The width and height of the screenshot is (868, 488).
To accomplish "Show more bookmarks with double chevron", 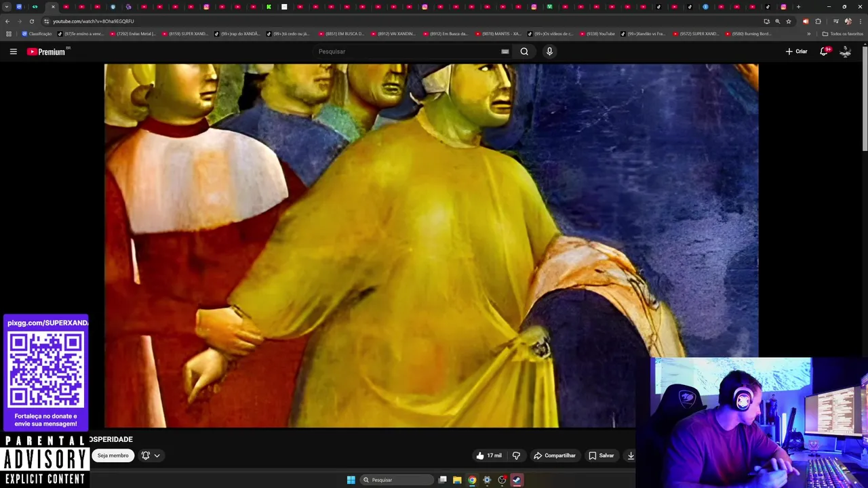I will point(808,34).
